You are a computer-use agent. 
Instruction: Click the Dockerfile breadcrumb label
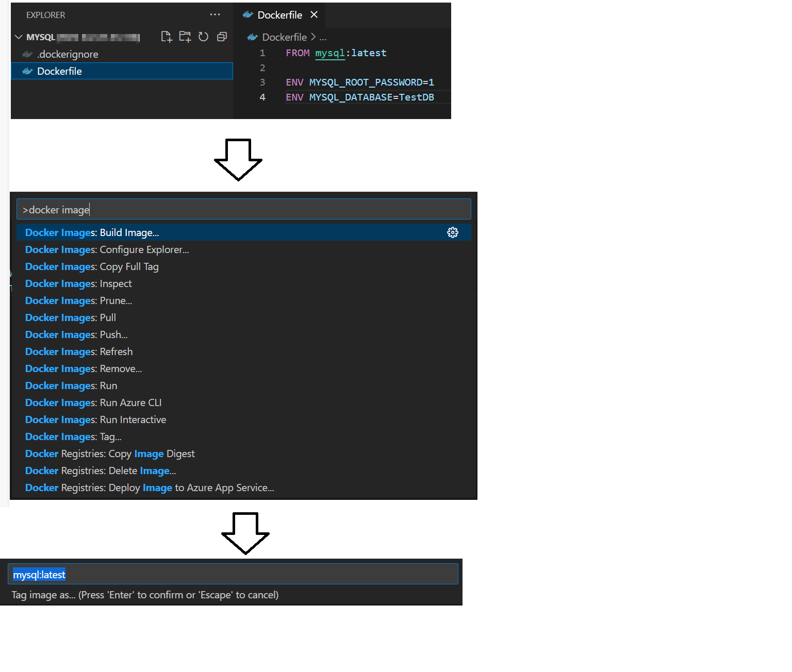(285, 37)
